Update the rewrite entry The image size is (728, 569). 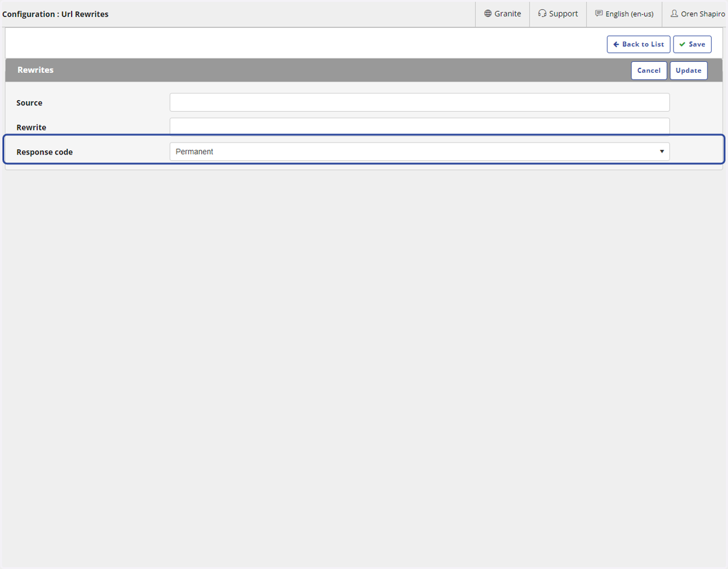689,70
